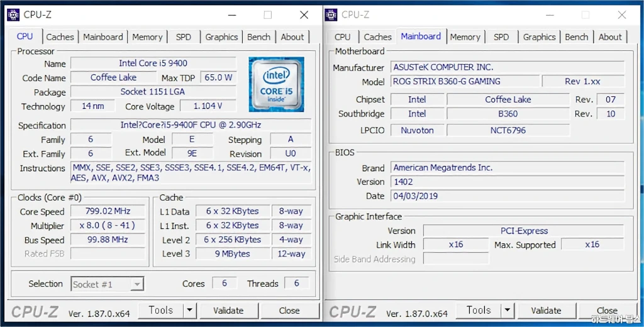Click the bus speed value 99.88 MHz
Screen dimensions: 644x327
[x=108, y=240]
